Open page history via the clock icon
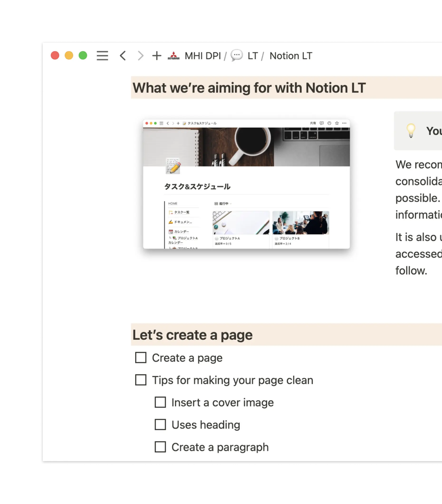 pos(329,123)
